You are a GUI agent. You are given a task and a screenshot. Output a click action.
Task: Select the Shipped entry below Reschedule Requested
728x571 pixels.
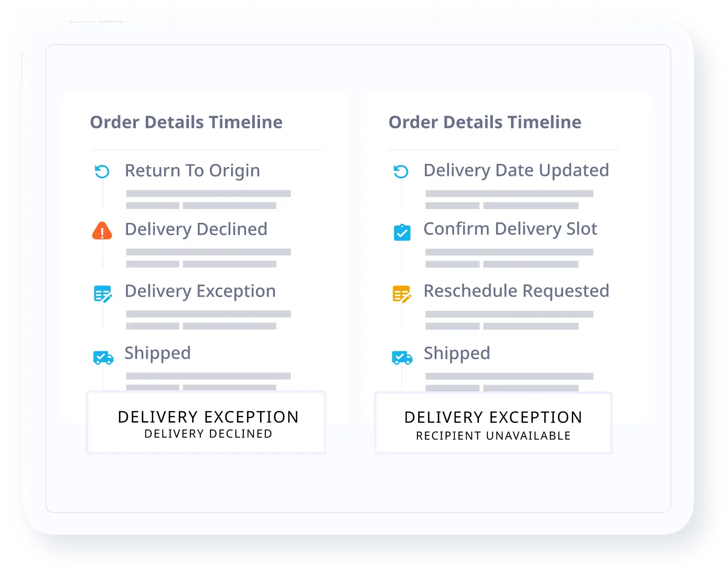click(x=457, y=353)
